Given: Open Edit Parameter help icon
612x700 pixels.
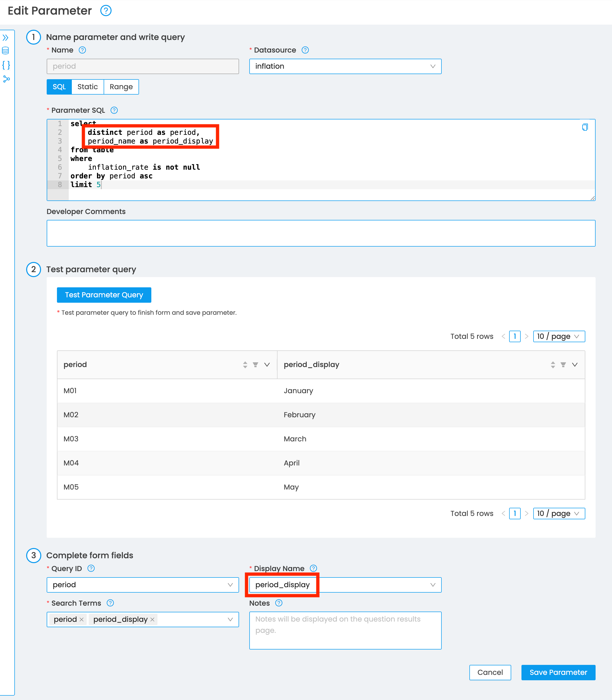Looking at the screenshot, I should click(106, 11).
